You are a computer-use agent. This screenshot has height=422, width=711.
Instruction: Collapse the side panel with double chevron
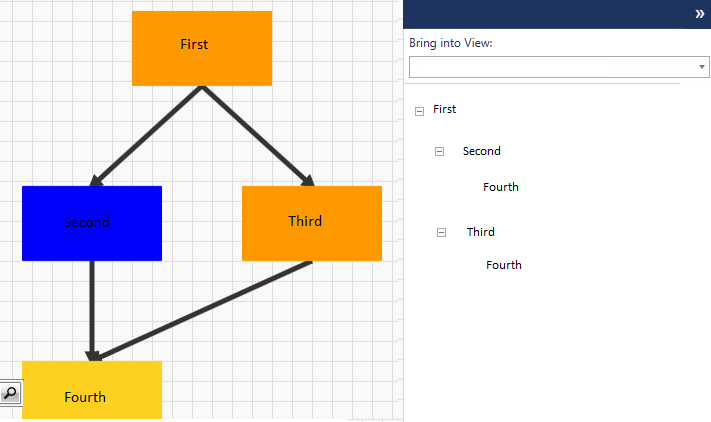click(700, 14)
